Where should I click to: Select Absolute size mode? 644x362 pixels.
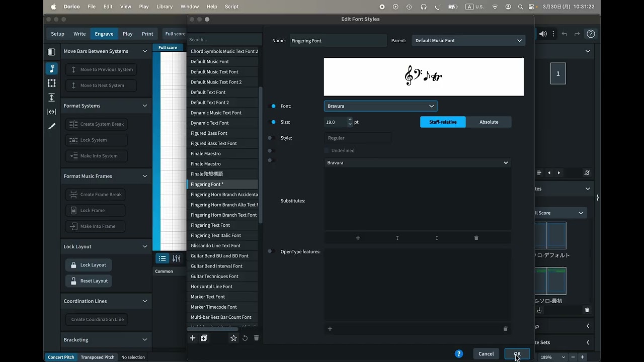click(489, 122)
